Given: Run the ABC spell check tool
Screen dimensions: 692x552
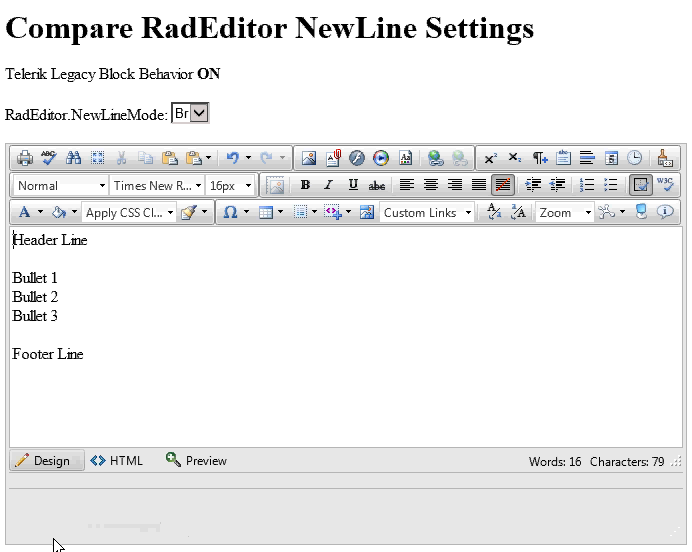Looking at the screenshot, I should pyautogui.click(x=49, y=158).
